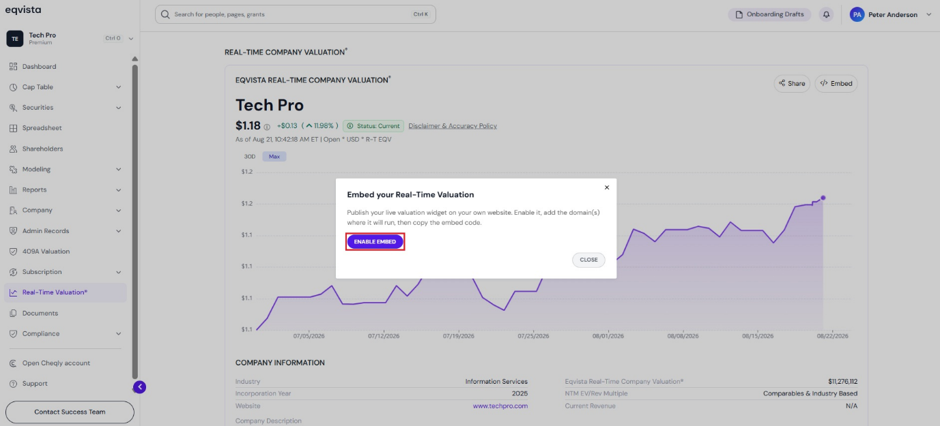Open Shareholders menu item

coord(66,149)
